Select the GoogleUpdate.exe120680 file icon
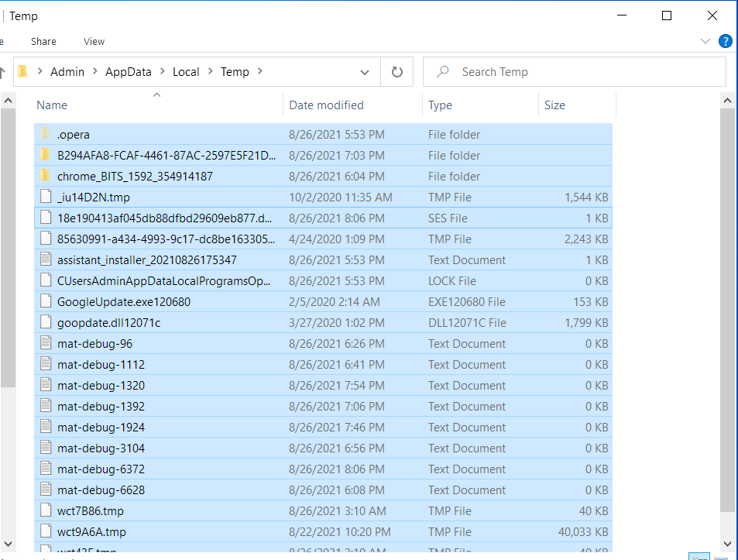Screen dimensions: 738x560 [46, 302]
